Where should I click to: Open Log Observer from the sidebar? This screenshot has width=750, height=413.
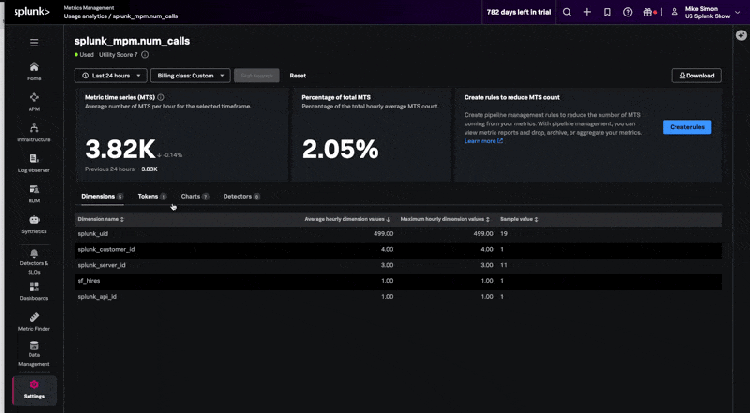(34, 163)
